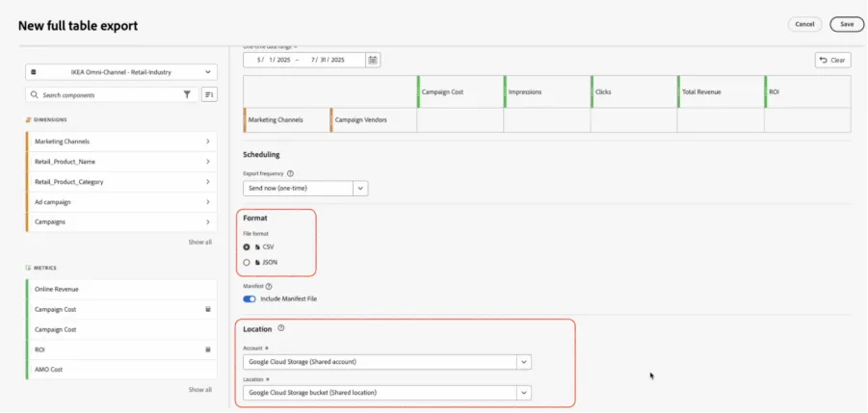Select the ROI metric in the components list
Viewport: 868px width, 413px height.
pyautogui.click(x=121, y=350)
